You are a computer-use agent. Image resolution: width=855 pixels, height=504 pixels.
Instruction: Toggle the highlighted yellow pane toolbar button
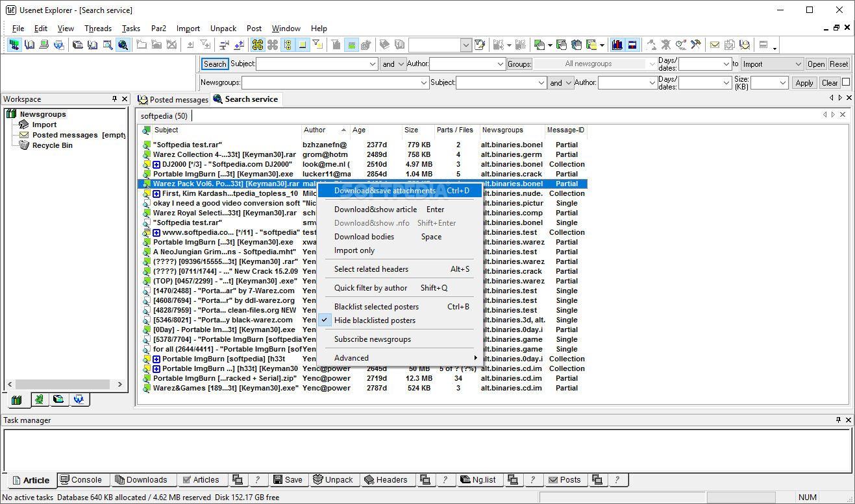(302, 45)
